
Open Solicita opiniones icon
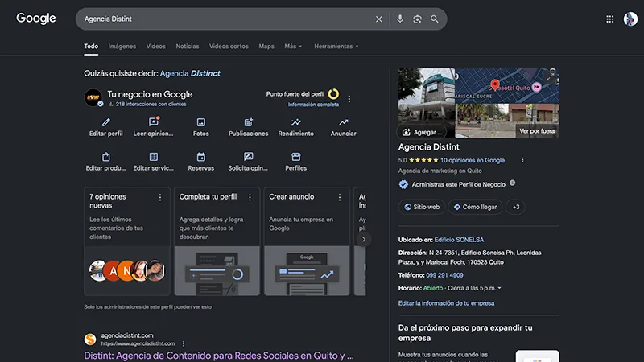click(x=249, y=156)
